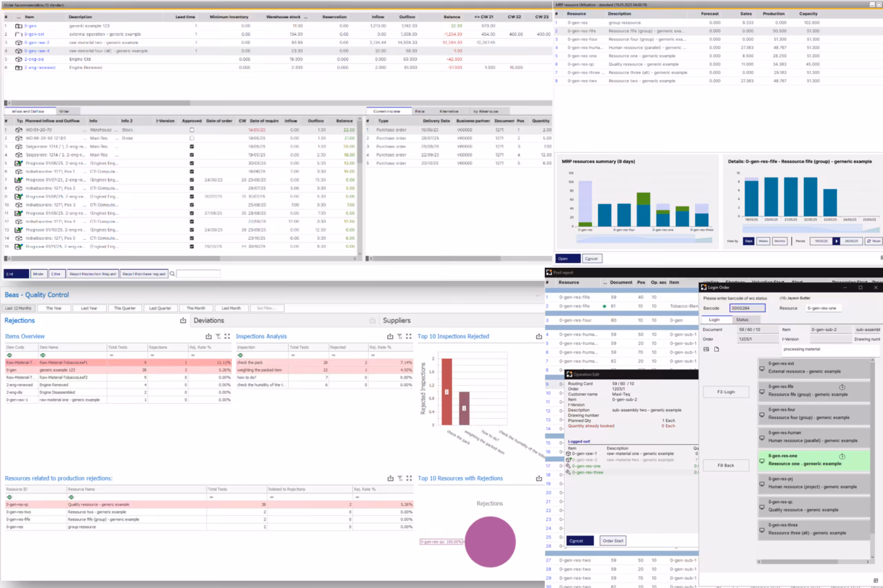Expand Inspections Analysis with the fullscreen icon
The height and width of the screenshot is (588, 883).
[x=409, y=336]
